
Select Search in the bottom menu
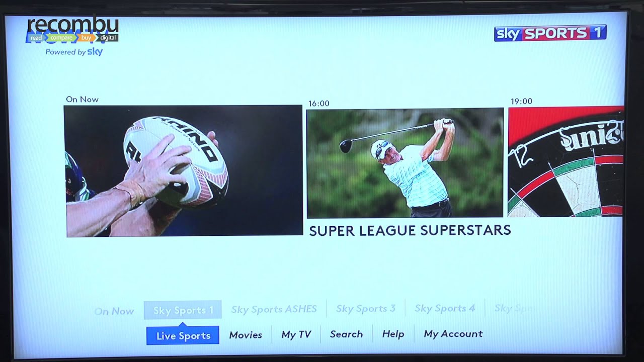click(x=346, y=334)
